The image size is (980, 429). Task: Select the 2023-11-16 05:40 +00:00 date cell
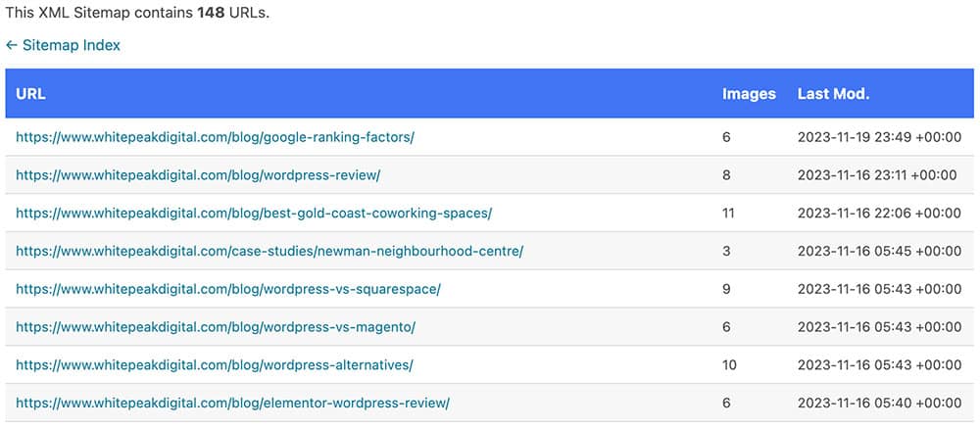click(x=879, y=404)
